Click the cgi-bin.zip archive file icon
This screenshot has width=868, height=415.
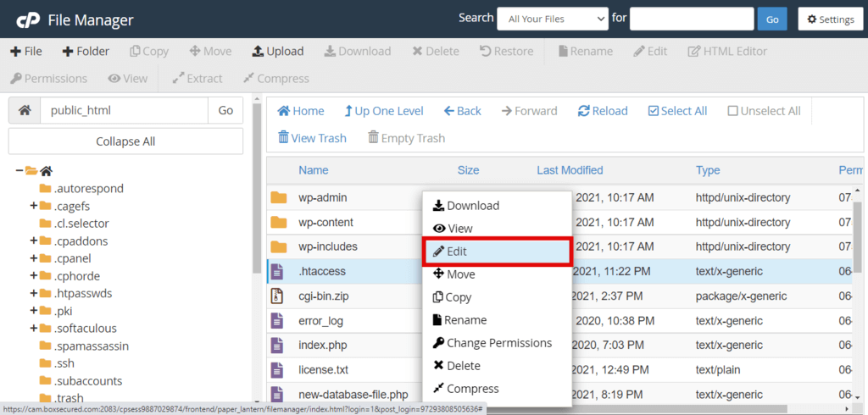point(277,296)
